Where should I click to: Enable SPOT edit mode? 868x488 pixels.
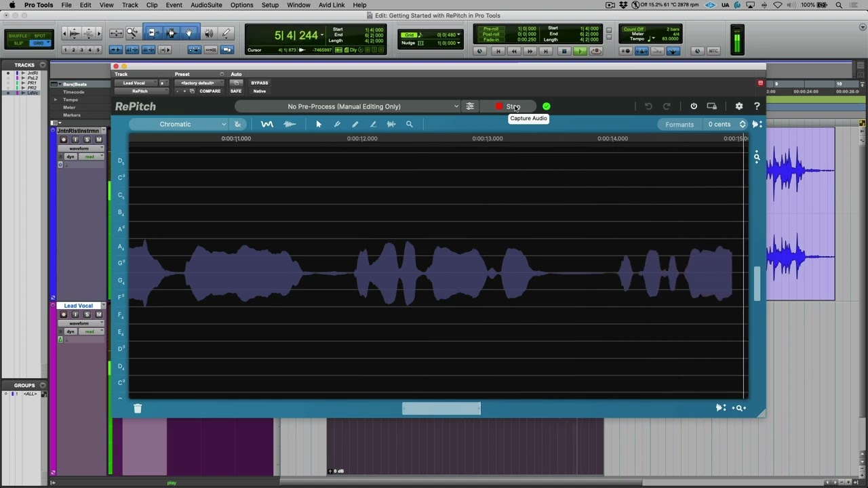[39, 36]
